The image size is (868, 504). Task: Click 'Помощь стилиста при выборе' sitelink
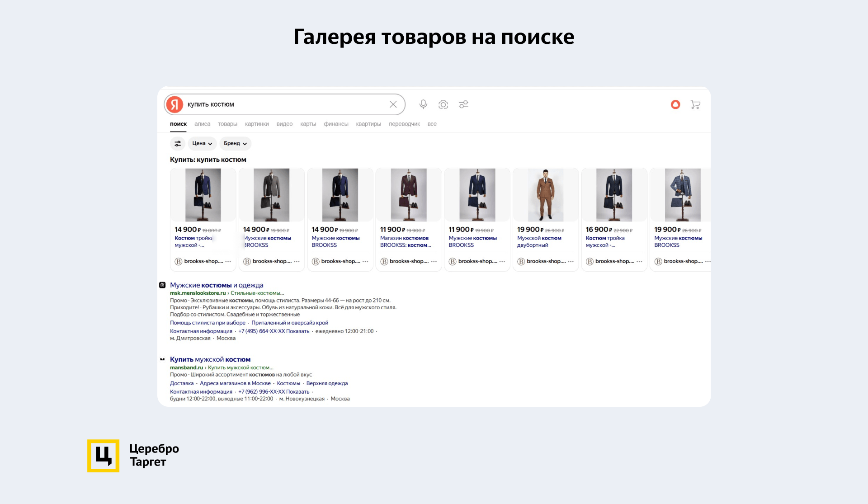point(208,323)
